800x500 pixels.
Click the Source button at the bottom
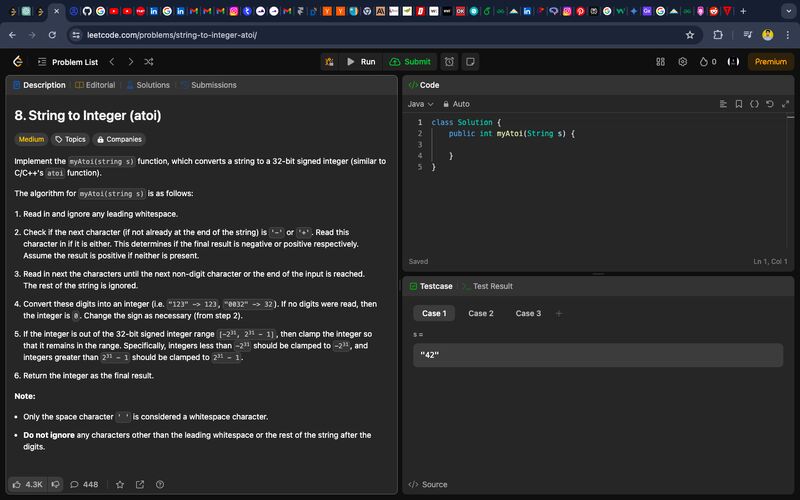tap(428, 484)
